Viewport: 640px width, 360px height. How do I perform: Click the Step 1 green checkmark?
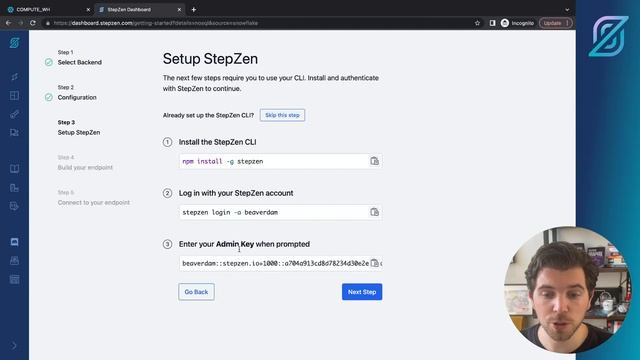pos(49,62)
